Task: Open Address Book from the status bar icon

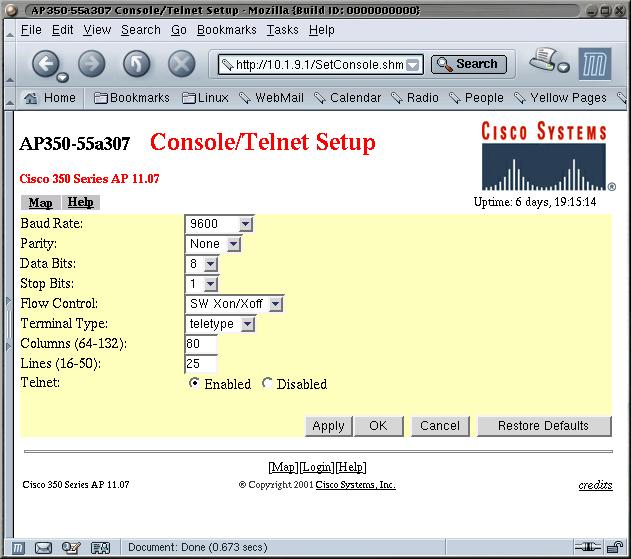Action: tap(100, 548)
